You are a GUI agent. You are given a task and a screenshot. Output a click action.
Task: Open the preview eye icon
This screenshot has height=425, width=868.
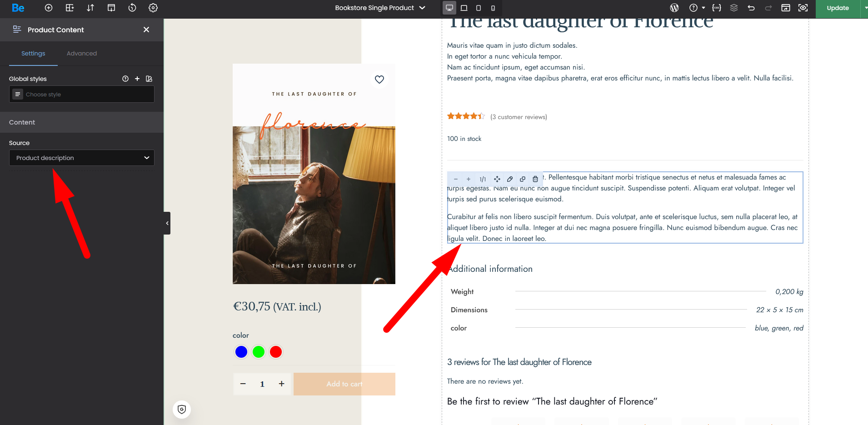tap(803, 8)
